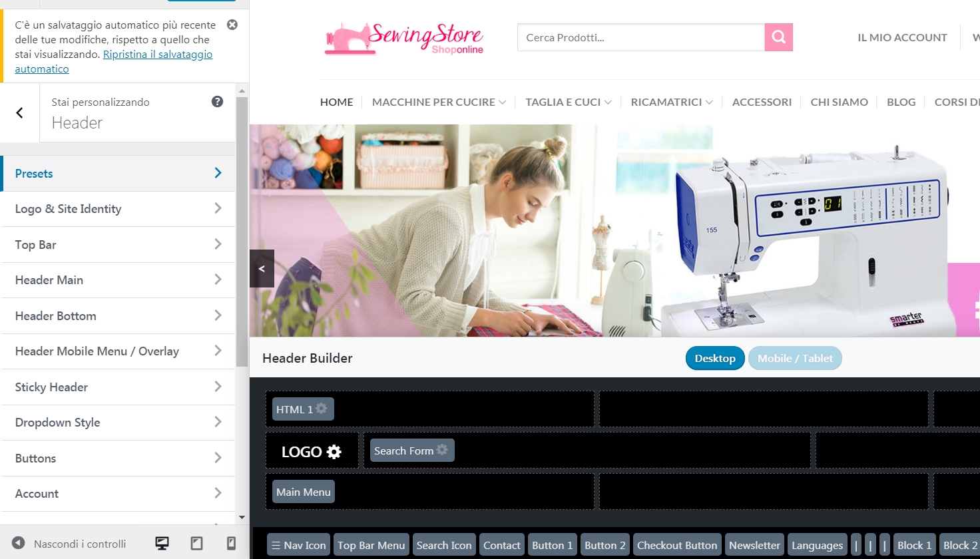This screenshot has width=980, height=559.
Task: Open Macchine per Cucire dropdown menu
Action: [x=439, y=102]
